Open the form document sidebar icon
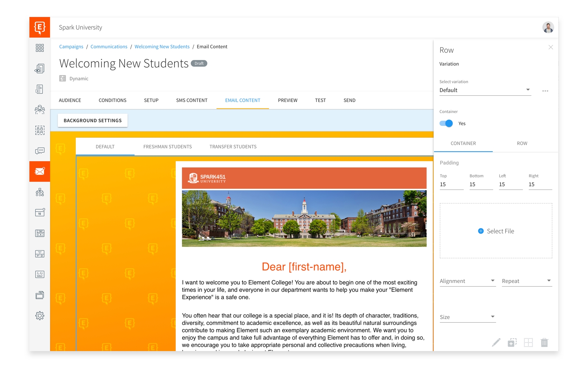Viewport: 588px width, 368px height. point(40,89)
